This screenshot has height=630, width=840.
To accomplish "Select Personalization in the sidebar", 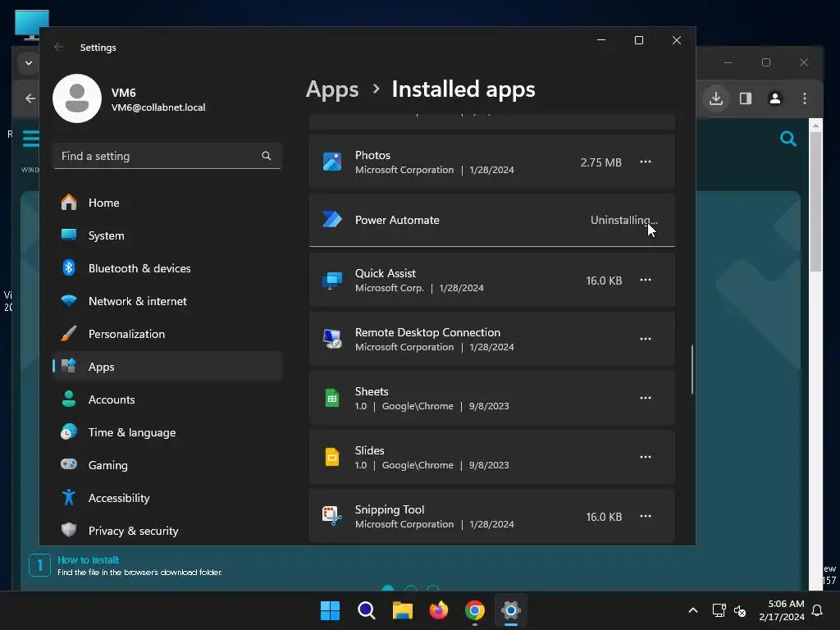I will click(x=167, y=334).
